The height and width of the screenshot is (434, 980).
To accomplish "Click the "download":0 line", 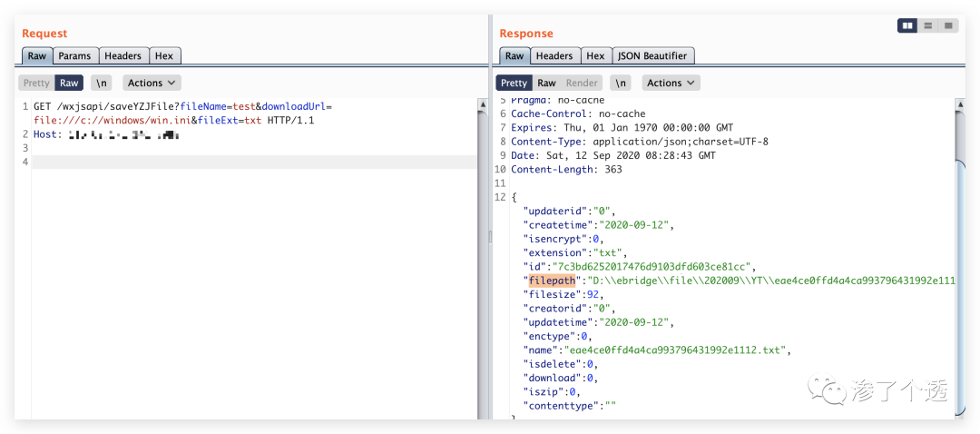I will click(x=562, y=378).
